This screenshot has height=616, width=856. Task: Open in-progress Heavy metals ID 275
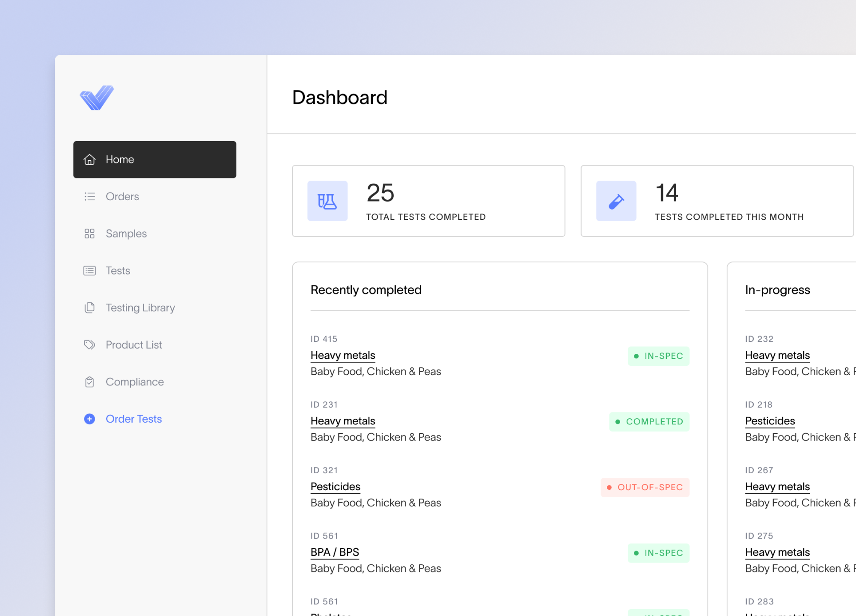pos(777,553)
